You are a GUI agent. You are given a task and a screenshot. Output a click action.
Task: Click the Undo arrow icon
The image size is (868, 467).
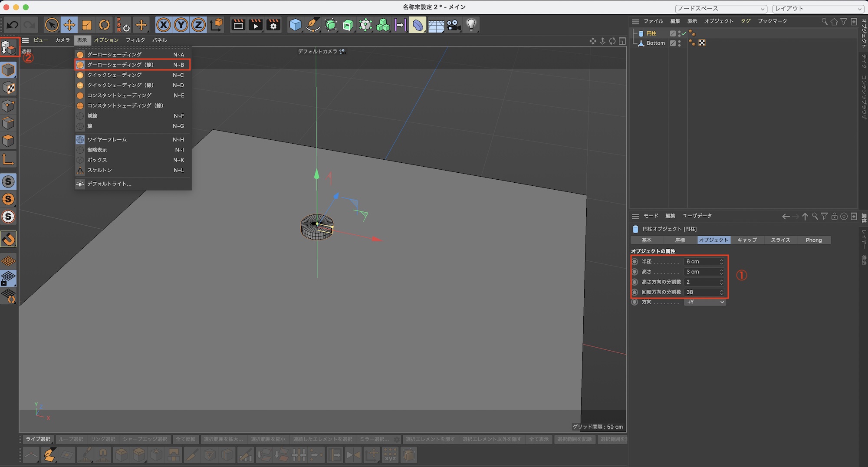pyautogui.click(x=12, y=25)
